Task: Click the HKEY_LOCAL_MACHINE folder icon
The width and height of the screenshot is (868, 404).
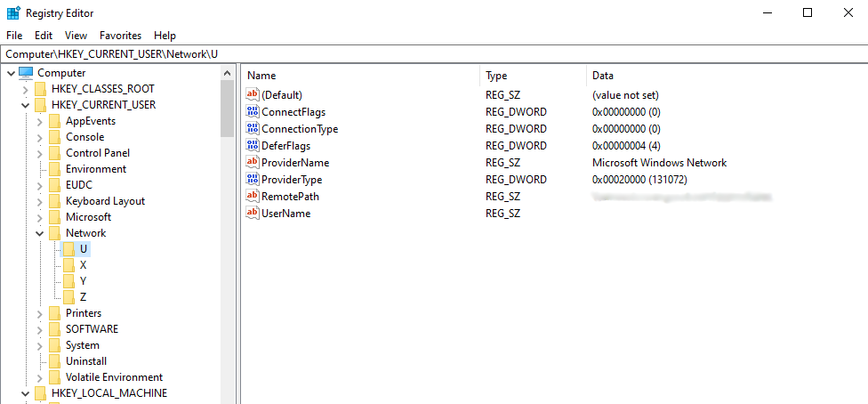Action: (40, 393)
